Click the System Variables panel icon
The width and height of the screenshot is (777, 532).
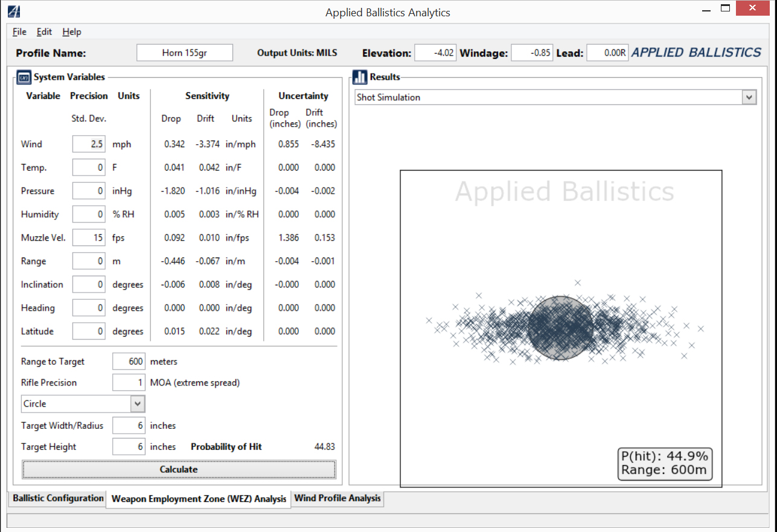coord(24,77)
